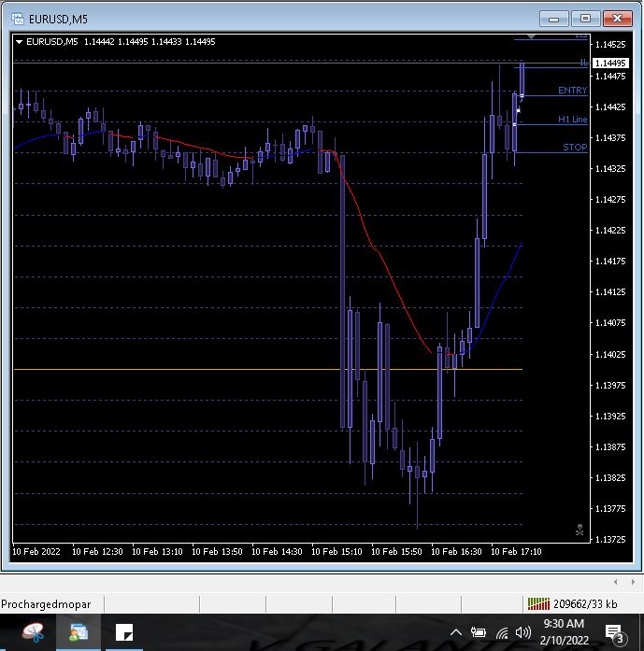Click the tab scroll right arrow
Viewport: 644px width, 651px height.
pos(633,582)
